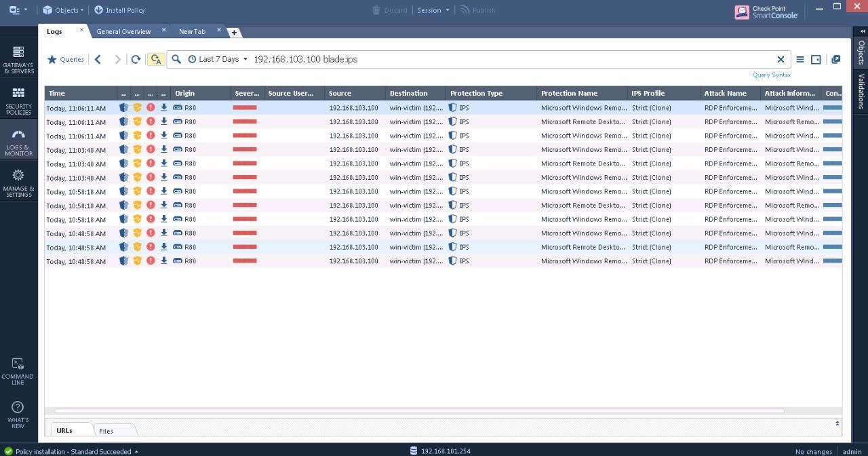Open Security Policies view

(x=18, y=100)
